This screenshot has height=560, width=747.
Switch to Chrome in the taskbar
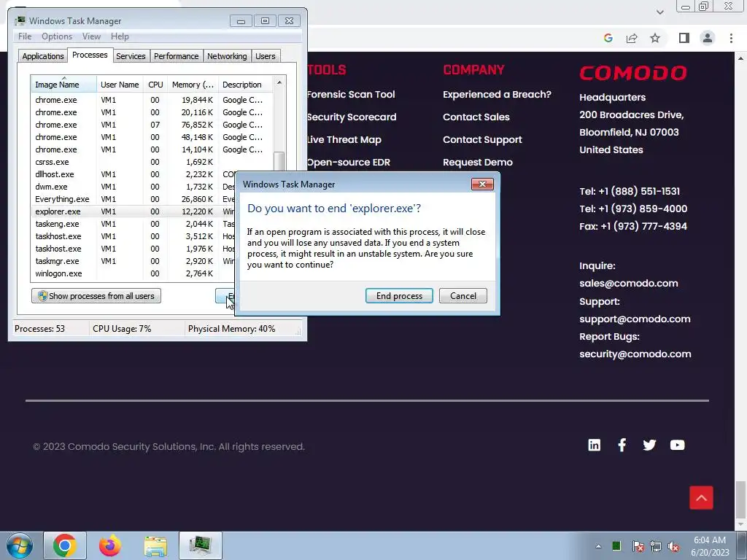coord(65,545)
